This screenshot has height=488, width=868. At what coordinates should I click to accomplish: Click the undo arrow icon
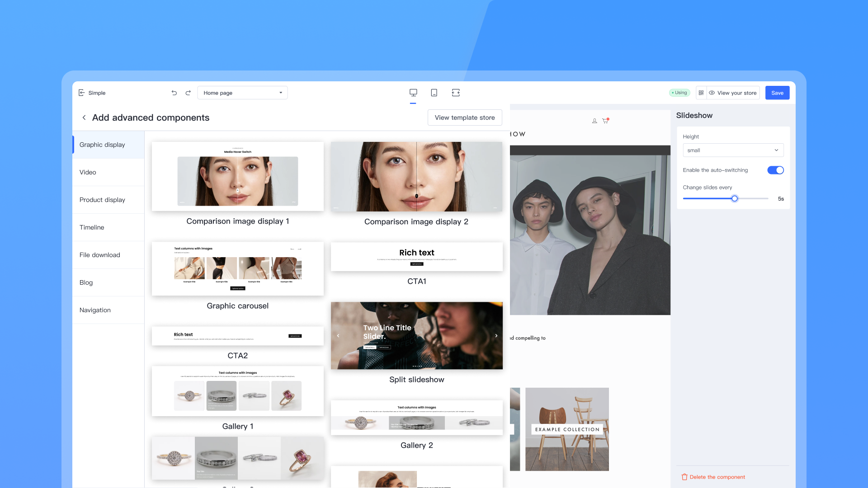(x=174, y=93)
